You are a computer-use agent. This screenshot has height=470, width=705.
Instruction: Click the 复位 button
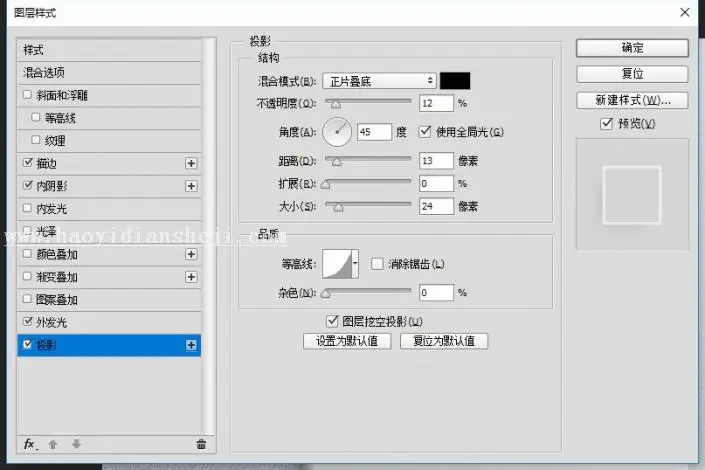[632, 74]
